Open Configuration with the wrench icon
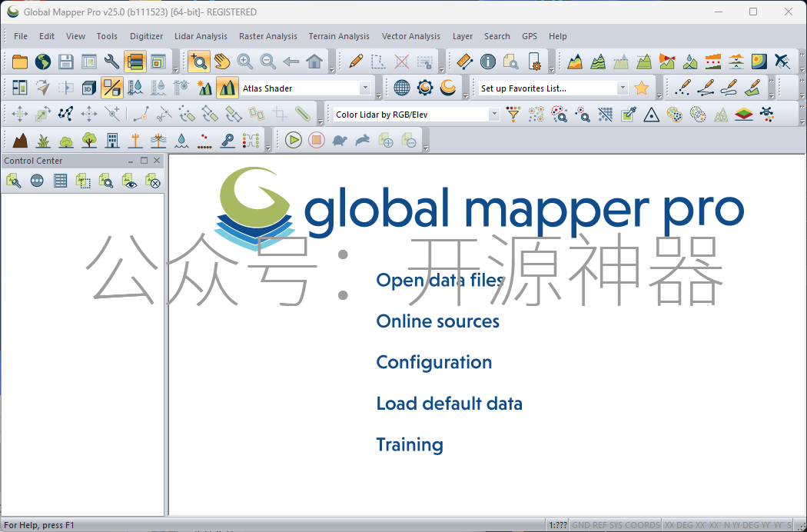 click(x=111, y=62)
